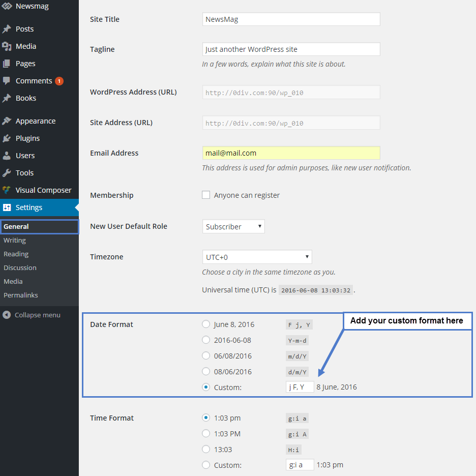476x476 pixels.
Task: Click the Posts pushpin icon
Action: 7,29
